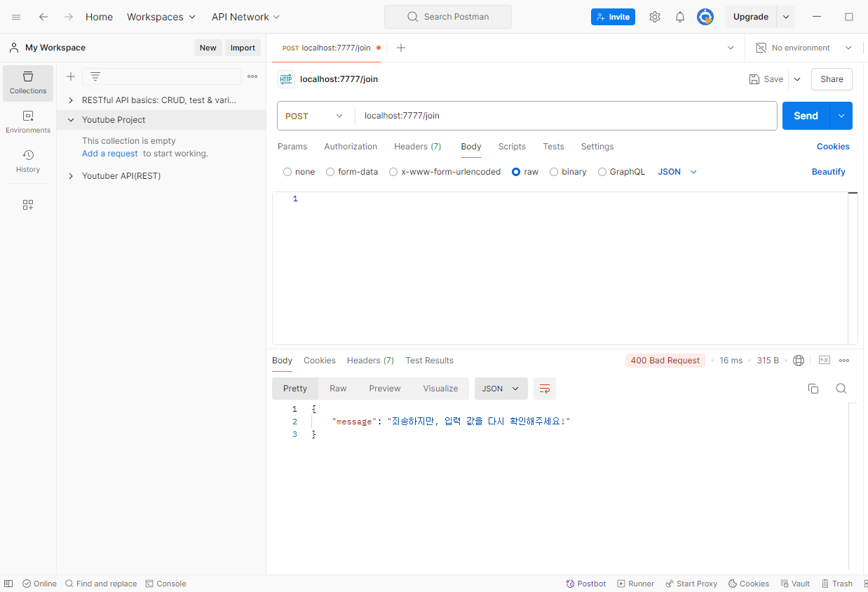Open the raw JSON format dropdown
This screenshot has width=868, height=592.
(x=677, y=172)
